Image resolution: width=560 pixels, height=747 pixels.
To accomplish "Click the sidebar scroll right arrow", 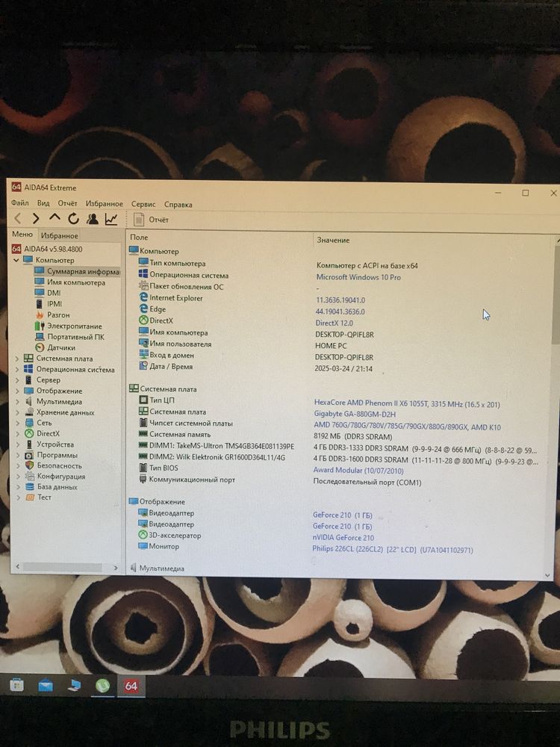I will (x=115, y=568).
